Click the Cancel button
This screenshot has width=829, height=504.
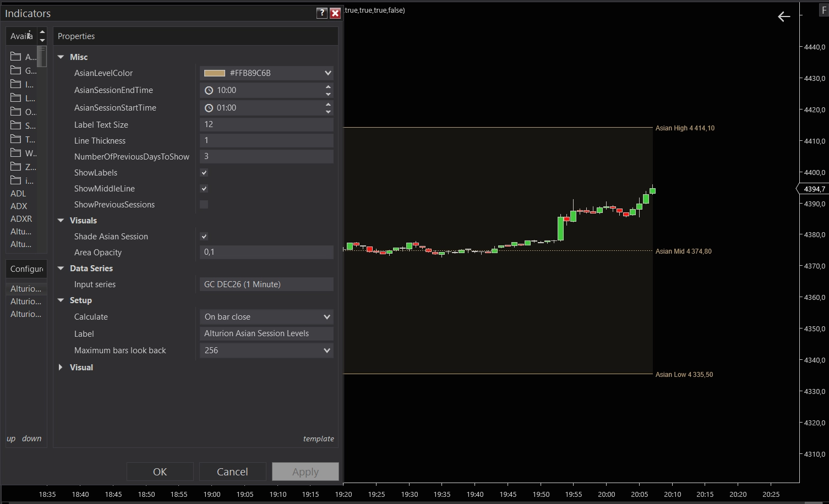(x=232, y=472)
